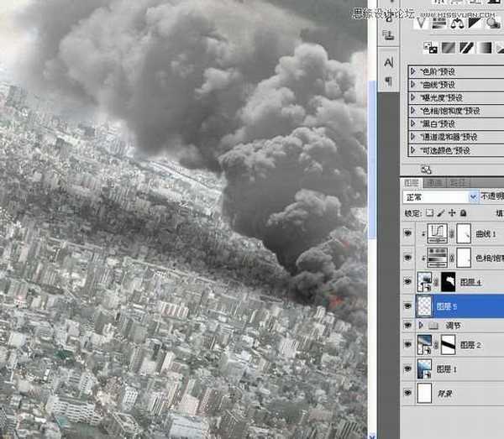Click the 曲线 1 layer mask thumbnail
Screen dimensions: 504x439
tap(464, 233)
